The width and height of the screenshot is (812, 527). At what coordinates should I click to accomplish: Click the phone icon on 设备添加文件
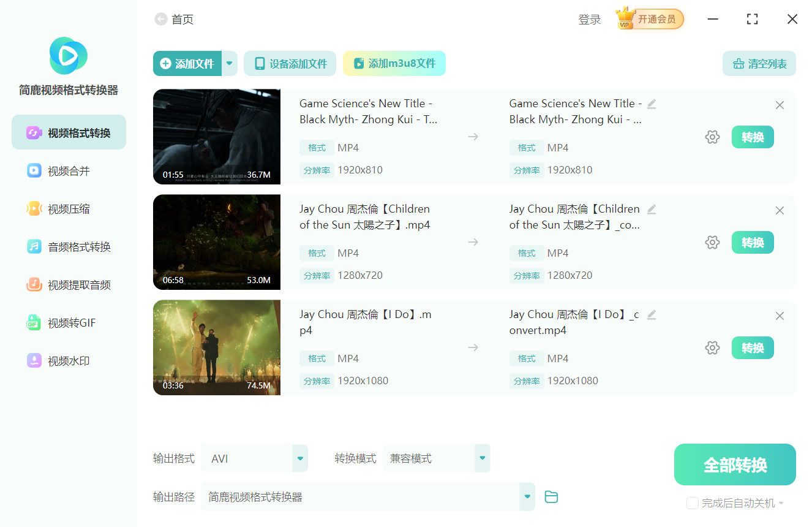coord(260,64)
